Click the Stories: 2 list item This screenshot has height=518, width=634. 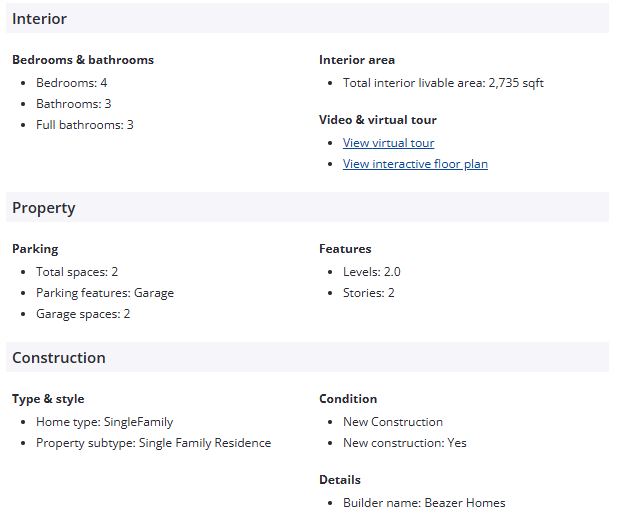point(368,293)
